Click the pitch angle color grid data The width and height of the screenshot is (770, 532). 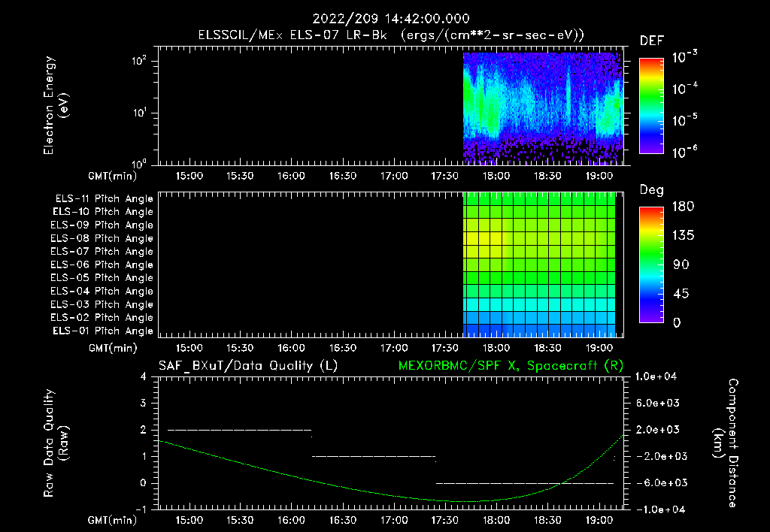[x=539, y=265]
